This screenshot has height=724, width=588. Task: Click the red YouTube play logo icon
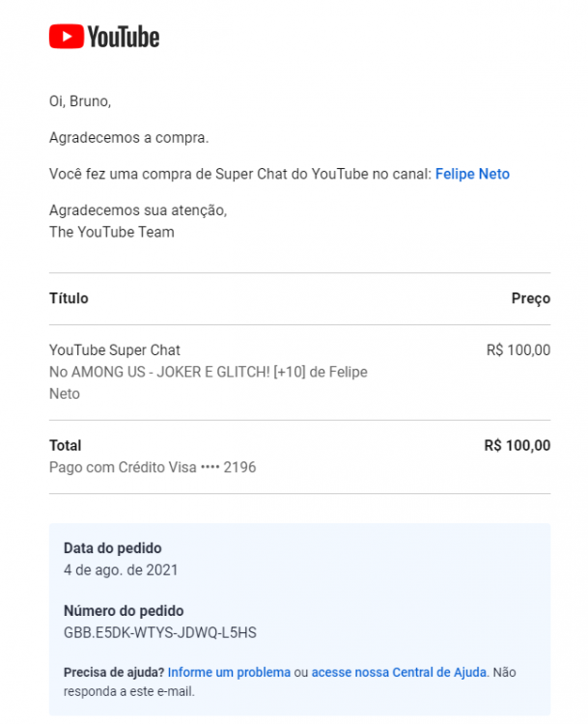pyautogui.click(x=66, y=37)
